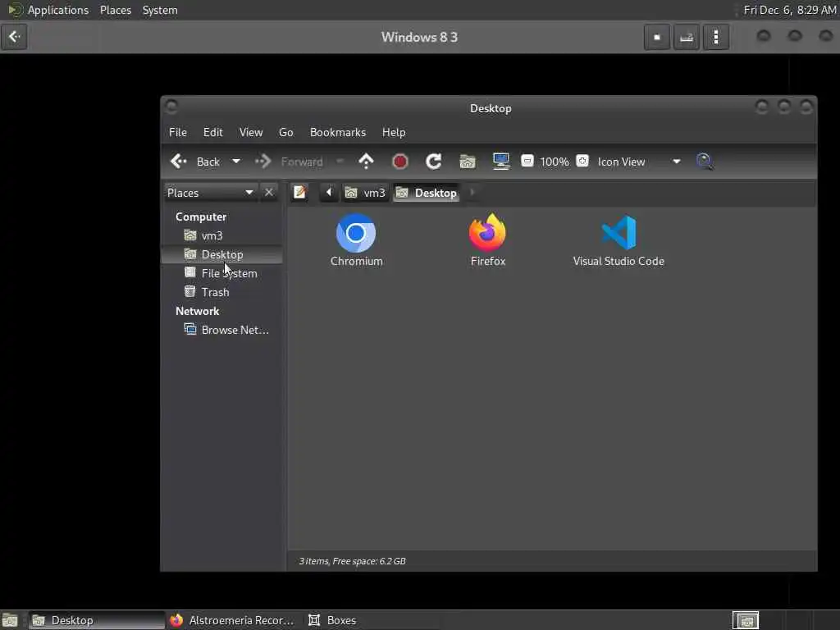Viewport: 840px width, 630px height.
Task: Click the show desktop icon in taskbar
Action: pos(10,620)
